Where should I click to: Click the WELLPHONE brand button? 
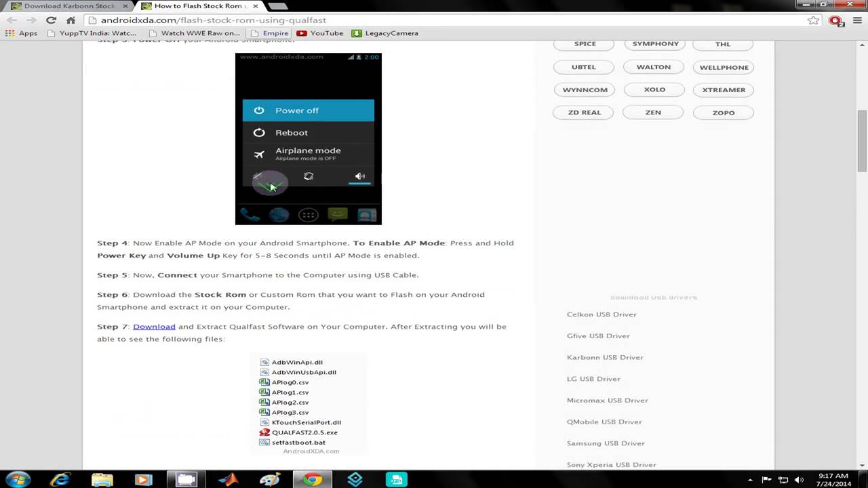pos(724,67)
